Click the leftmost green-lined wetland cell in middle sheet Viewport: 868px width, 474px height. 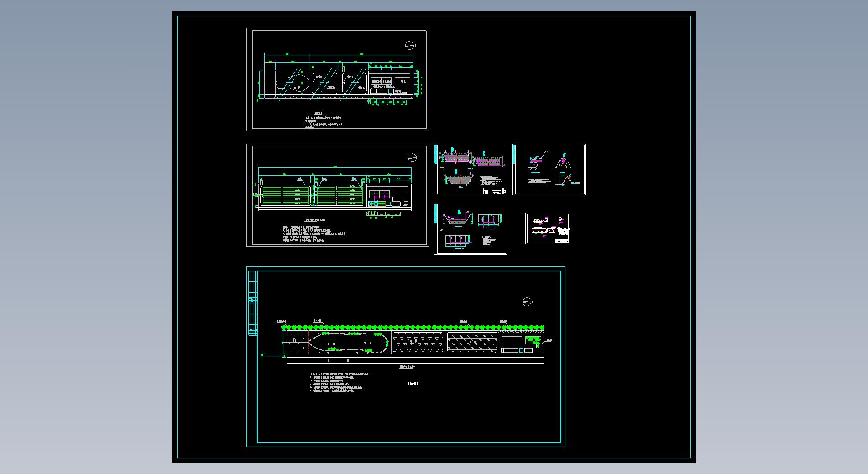tap(287, 195)
